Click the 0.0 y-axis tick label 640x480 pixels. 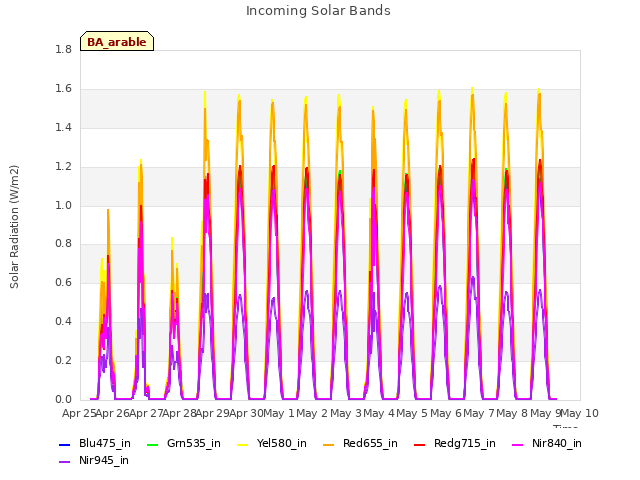pos(63,400)
